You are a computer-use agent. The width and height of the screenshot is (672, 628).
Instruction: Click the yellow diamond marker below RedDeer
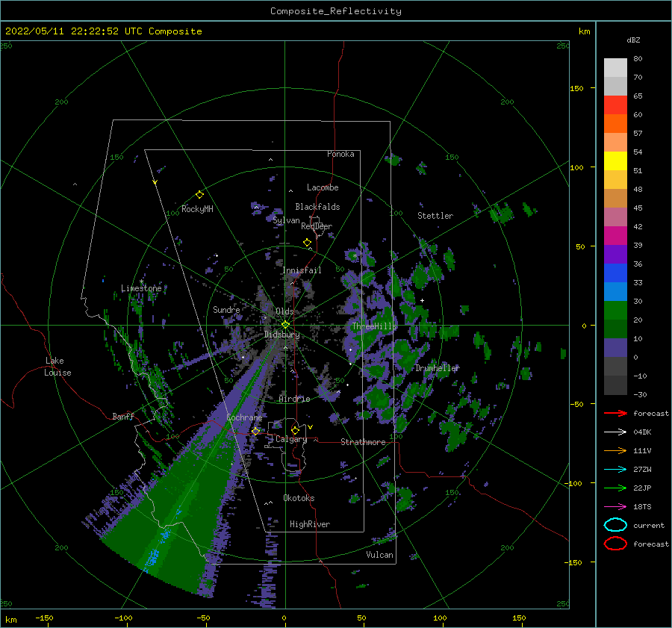307,243
